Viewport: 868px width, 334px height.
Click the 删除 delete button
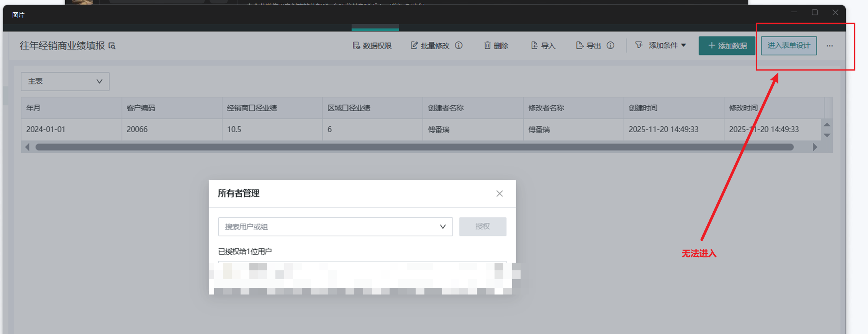point(496,46)
